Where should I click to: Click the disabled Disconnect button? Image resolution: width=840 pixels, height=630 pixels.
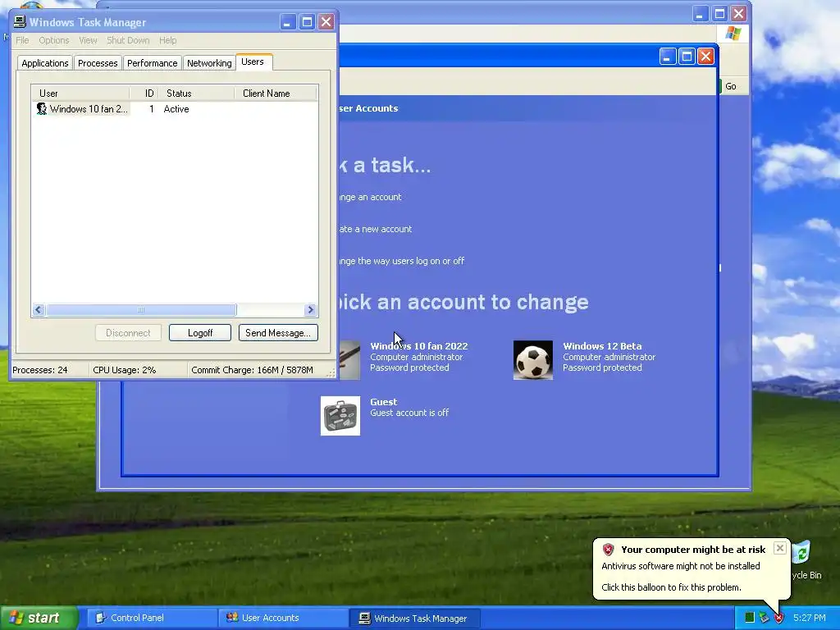pos(128,333)
